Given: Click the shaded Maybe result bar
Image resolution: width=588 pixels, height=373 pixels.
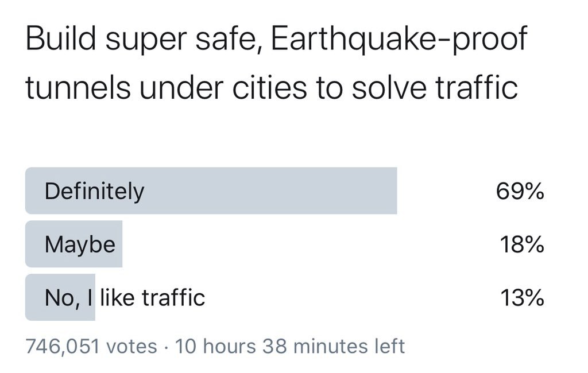Looking at the screenshot, I should click(x=74, y=244).
